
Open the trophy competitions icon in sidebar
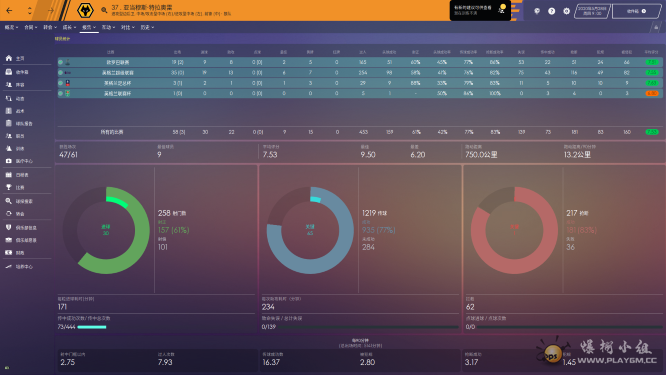[8, 187]
